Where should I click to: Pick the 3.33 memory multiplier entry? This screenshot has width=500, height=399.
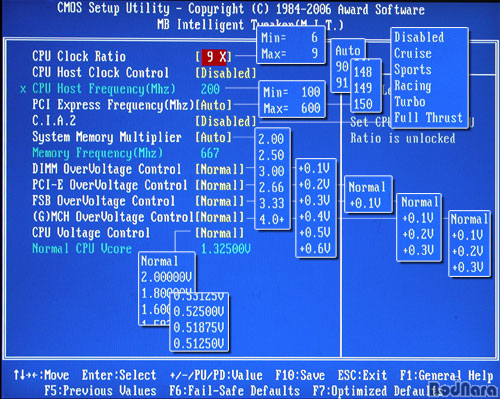pos(272,203)
